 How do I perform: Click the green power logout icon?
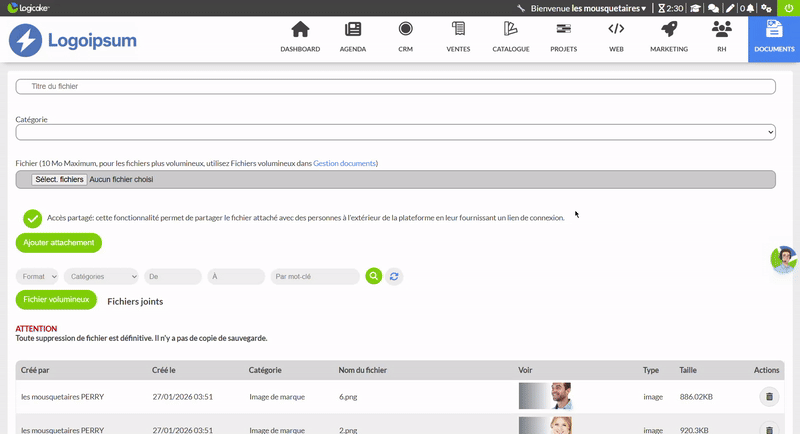click(x=789, y=8)
